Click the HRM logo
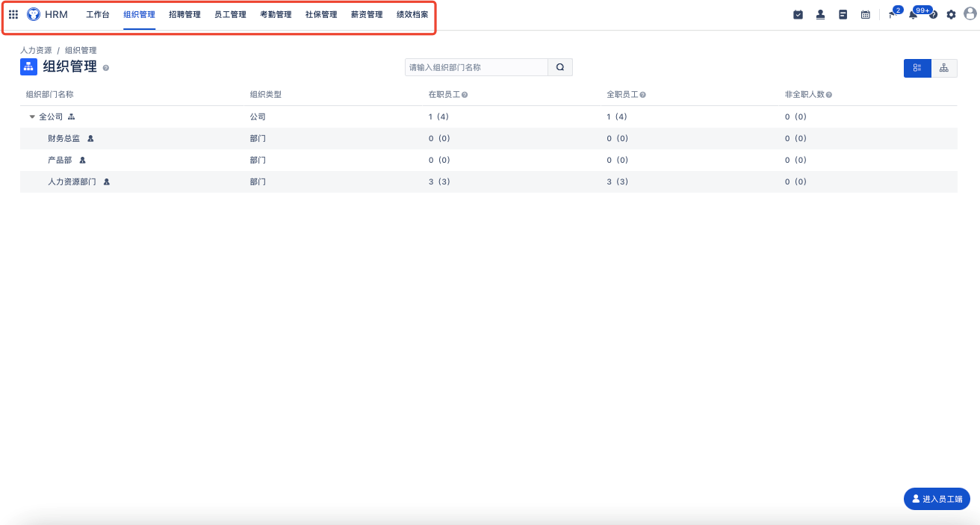Viewport: 980px width, 525px height. (34, 14)
